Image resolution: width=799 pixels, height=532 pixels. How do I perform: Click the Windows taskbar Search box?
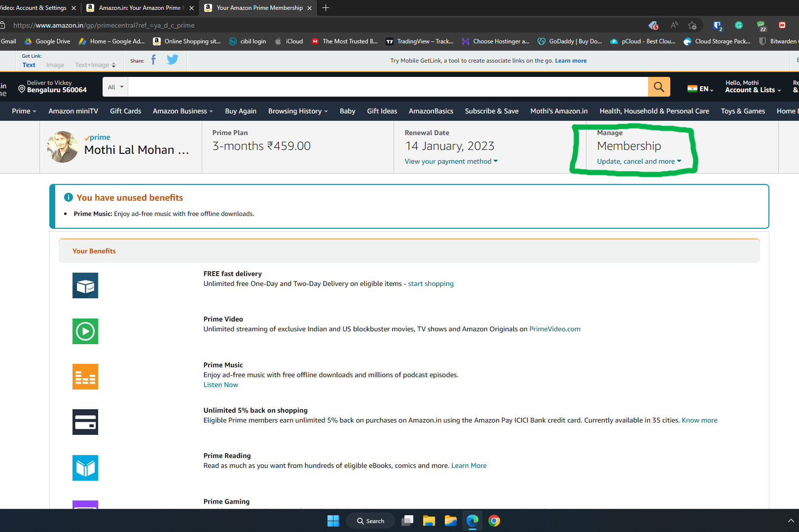pyautogui.click(x=370, y=521)
